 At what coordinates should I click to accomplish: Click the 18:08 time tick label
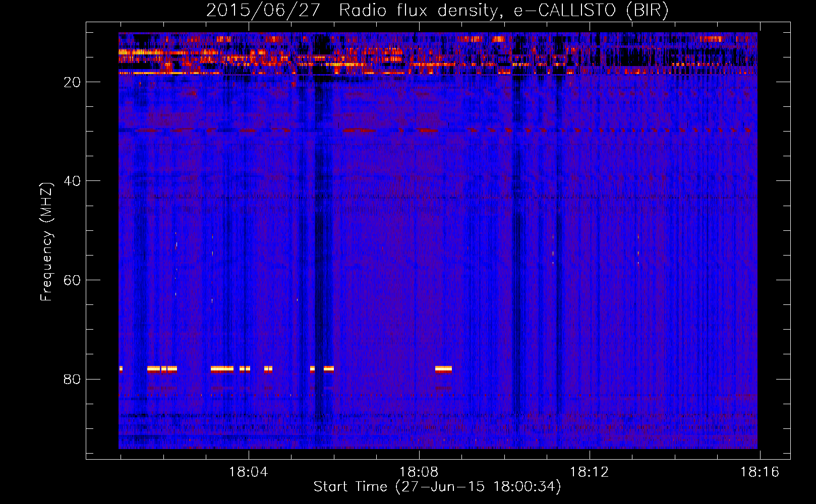419,472
